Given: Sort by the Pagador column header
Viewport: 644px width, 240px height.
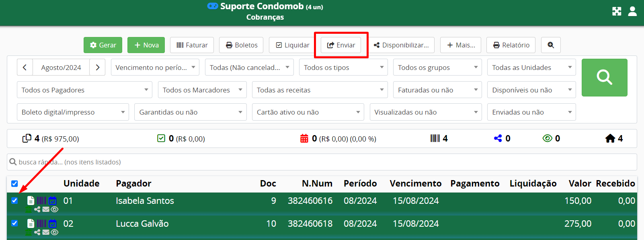Looking at the screenshot, I should pyautogui.click(x=133, y=184).
